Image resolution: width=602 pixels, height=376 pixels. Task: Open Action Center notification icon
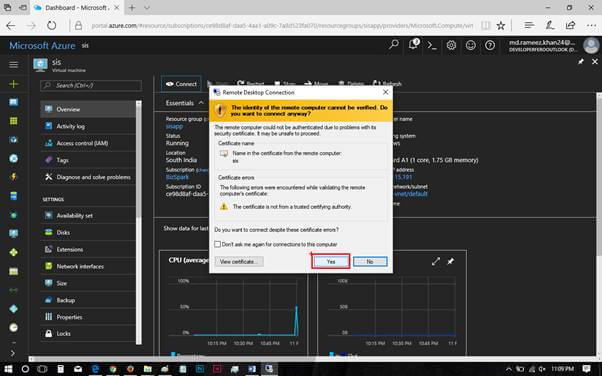point(587,369)
